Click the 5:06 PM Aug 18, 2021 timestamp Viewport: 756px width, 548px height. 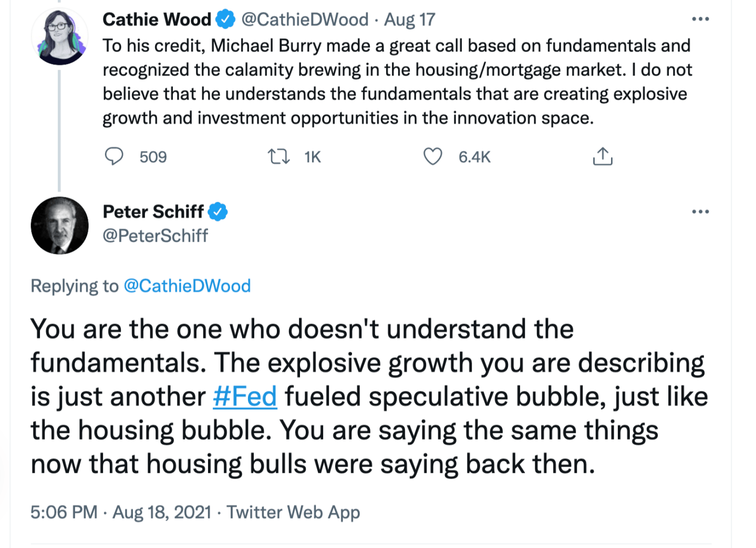[x=120, y=512]
